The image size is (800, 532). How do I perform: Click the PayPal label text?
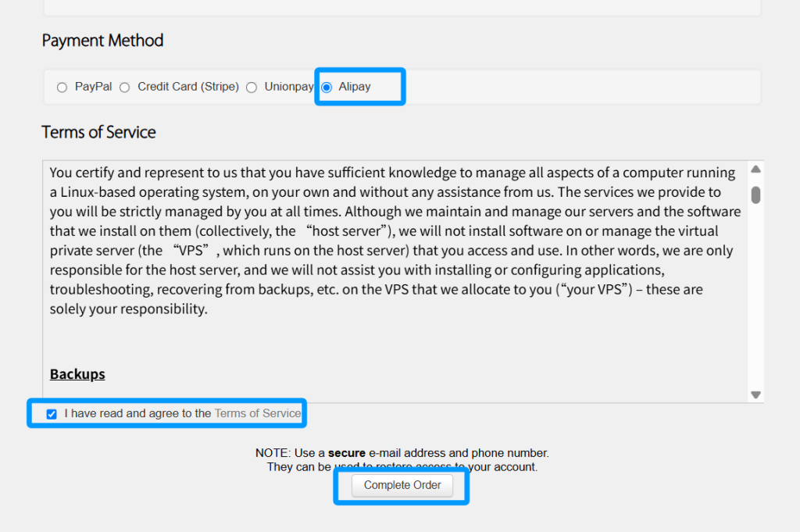point(93,87)
